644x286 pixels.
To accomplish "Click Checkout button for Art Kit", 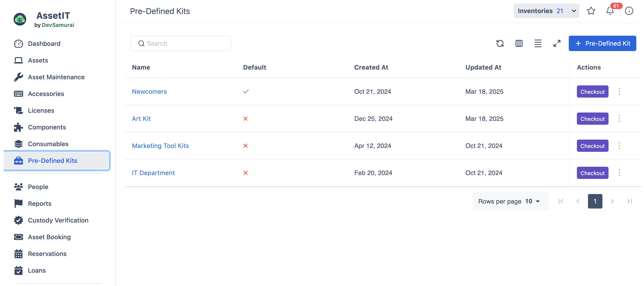I will [x=592, y=119].
